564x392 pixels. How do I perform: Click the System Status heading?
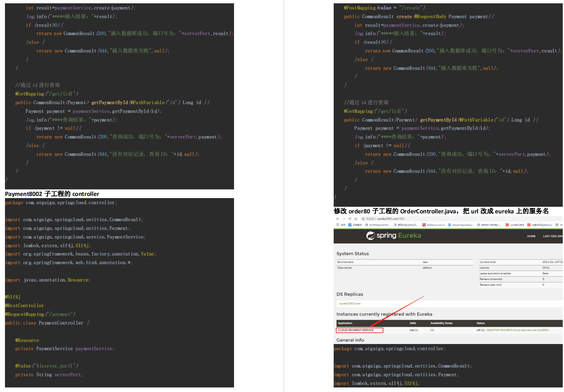[353, 253]
